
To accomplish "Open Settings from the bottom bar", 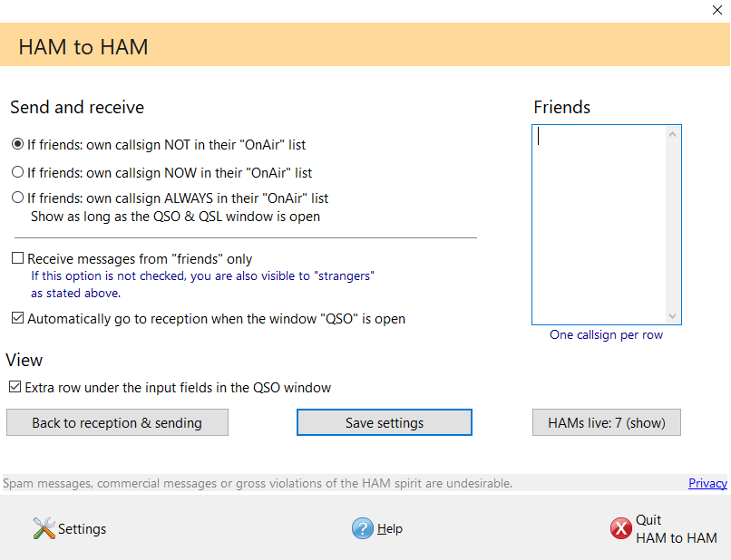I will click(x=82, y=529).
